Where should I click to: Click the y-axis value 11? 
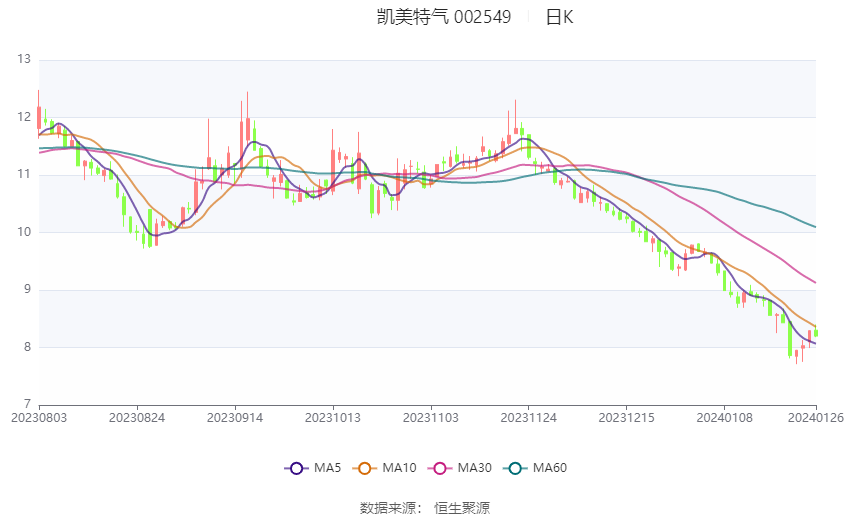24,175
